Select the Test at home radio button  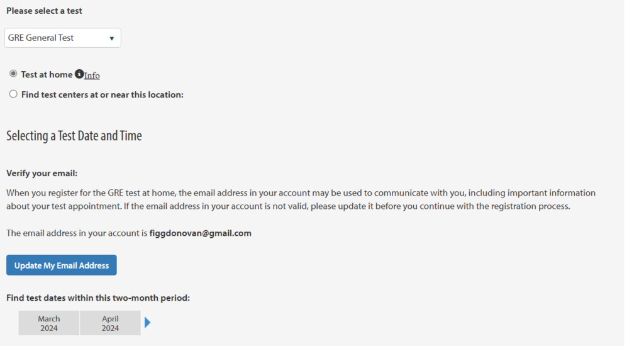coord(13,74)
